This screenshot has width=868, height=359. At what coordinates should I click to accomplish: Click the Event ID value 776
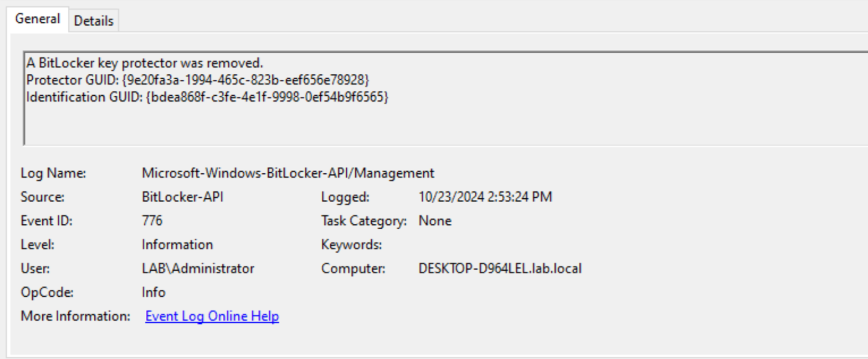click(152, 221)
